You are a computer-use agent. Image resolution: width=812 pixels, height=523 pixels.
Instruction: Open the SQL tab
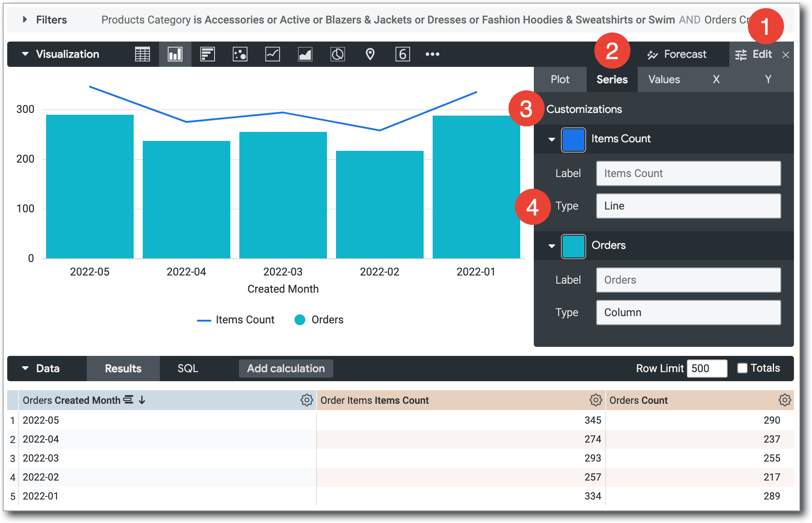pyautogui.click(x=187, y=369)
